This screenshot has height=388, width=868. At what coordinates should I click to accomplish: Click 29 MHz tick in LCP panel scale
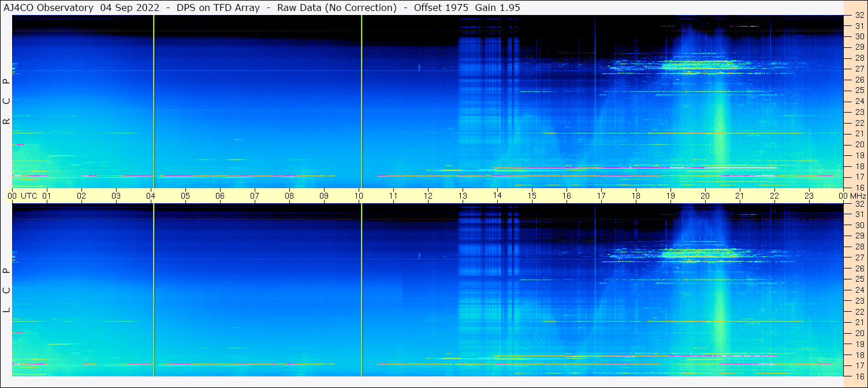(x=859, y=236)
